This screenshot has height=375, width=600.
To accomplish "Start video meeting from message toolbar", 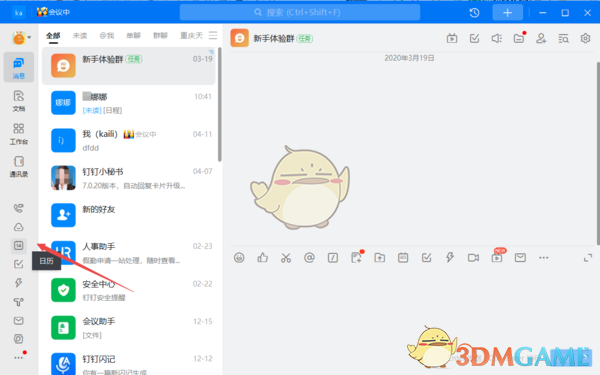I will 473,258.
